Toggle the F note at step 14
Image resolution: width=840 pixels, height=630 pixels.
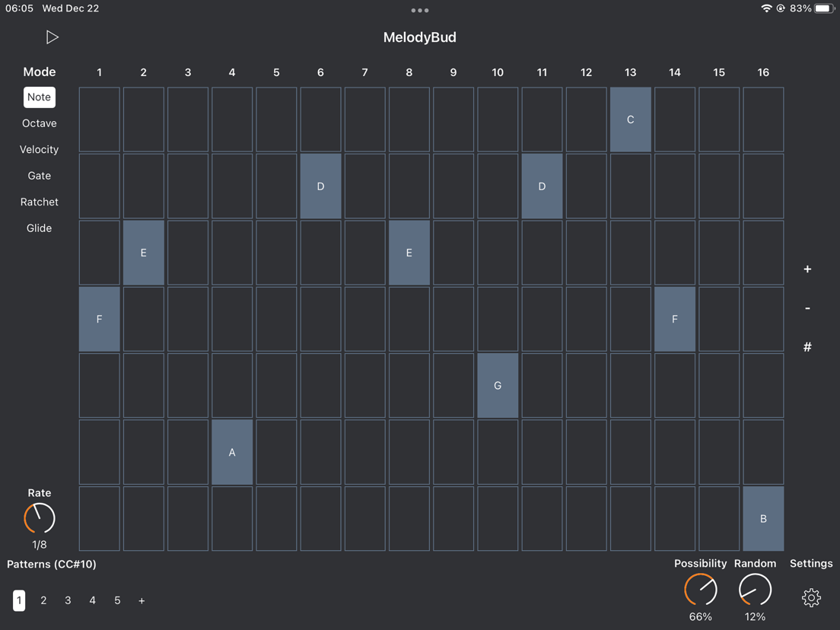tap(675, 319)
